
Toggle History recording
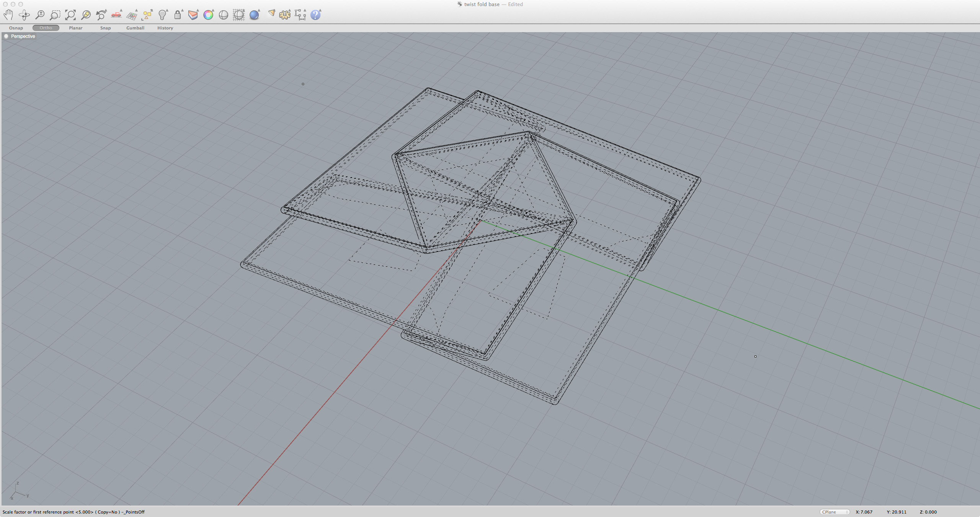click(165, 28)
